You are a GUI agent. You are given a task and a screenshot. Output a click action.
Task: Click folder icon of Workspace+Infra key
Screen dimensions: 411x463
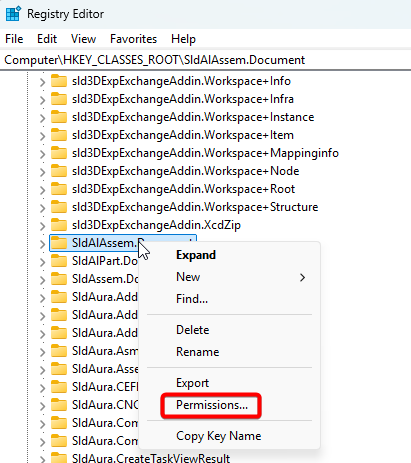tap(59, 99)
